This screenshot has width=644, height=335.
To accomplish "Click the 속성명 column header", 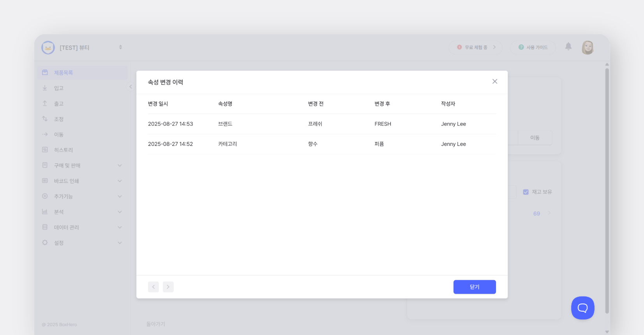I will point(225,104).
